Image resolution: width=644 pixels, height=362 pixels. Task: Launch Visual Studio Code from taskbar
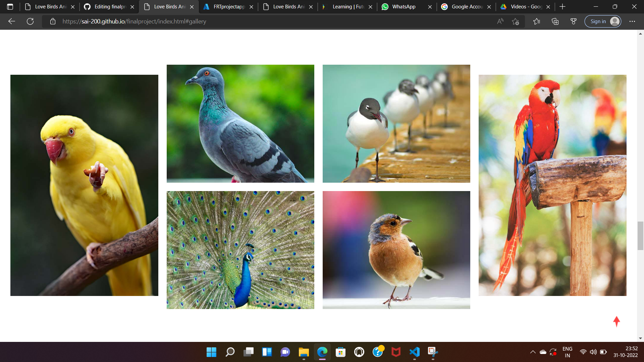pyautogui.click(x=414, y=352)
